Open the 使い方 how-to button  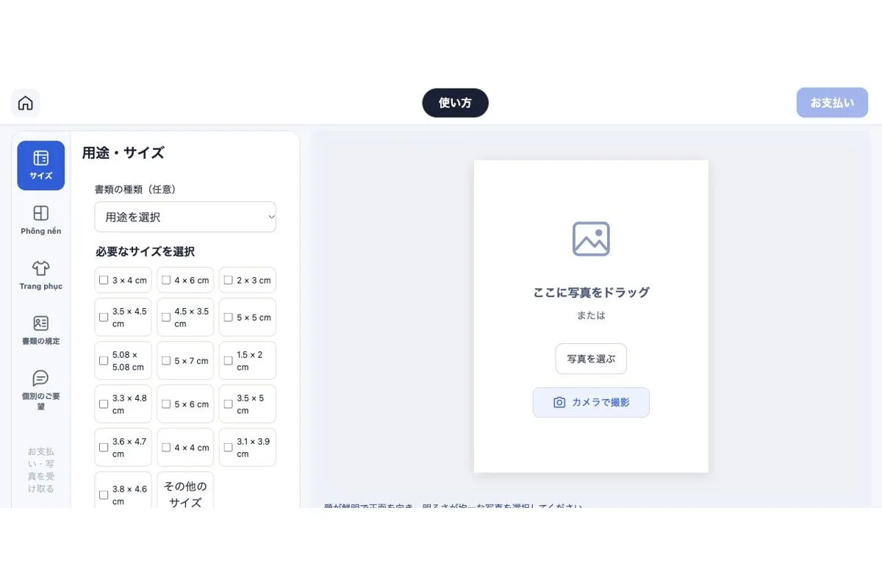pyautogui.click(x=455, y=103)
